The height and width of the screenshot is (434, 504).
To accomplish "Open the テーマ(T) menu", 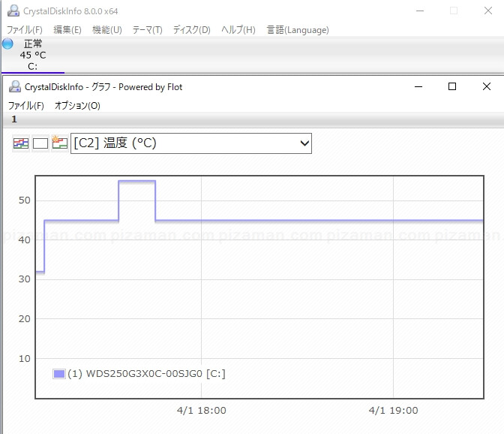I will [x=147, y=30].
